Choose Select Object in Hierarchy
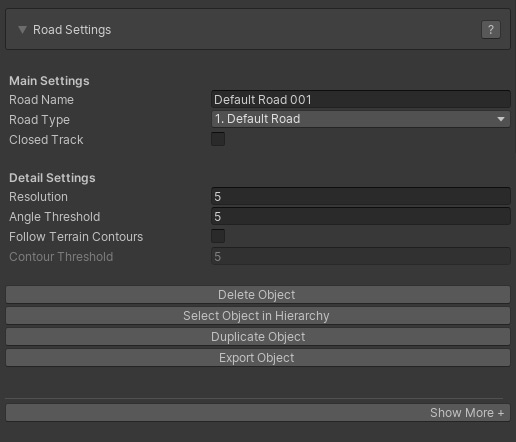516x442 pixels. 258,316
